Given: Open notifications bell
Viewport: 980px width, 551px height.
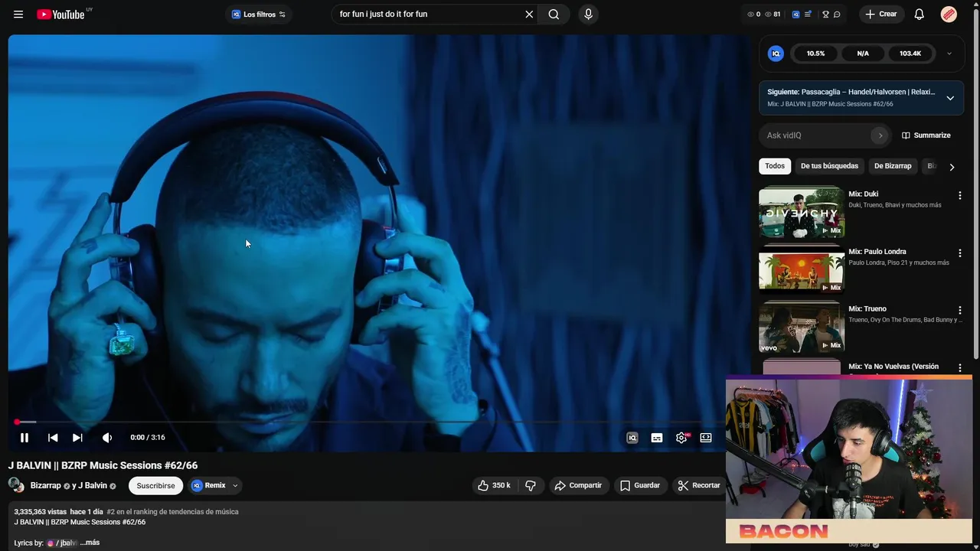Looking at the screenshot, I should 920,14.
